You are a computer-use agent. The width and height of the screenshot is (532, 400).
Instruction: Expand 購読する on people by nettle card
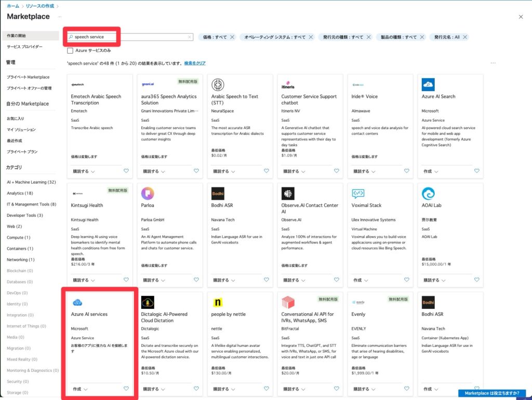click(224, 389)
